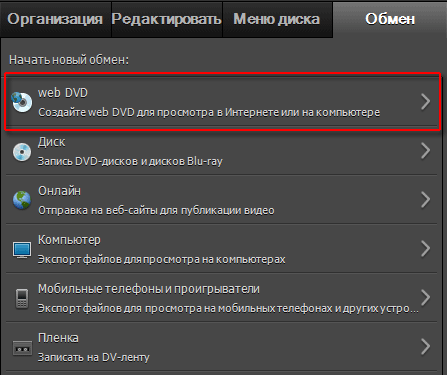The height and width of the screenshot is (375, 447).
Task: Click 'Экспорт файлов для просмотра на мобильных' description
Action: pyautogui.click(x=228, y=308)
